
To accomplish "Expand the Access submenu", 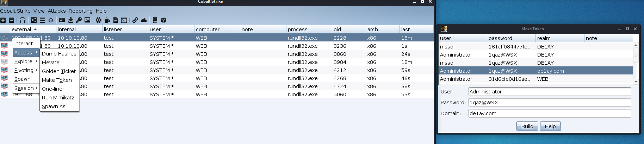I will point(26,53).
